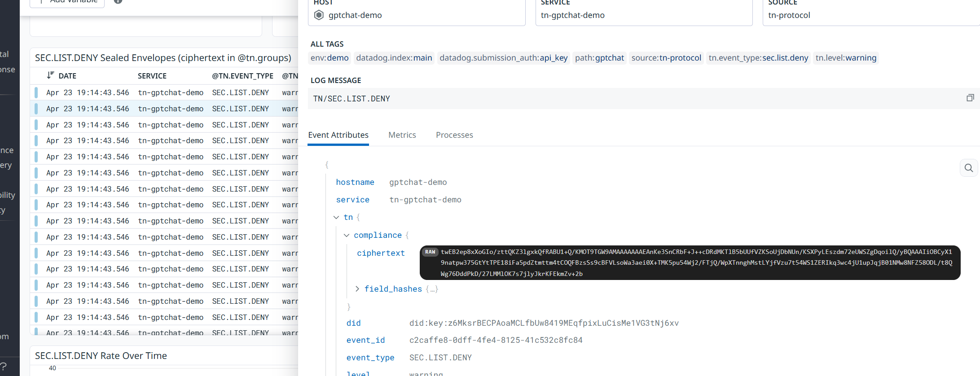
Task: Switch to the Metrics tab
Action: pyautogui.click(x=402, y=135)
